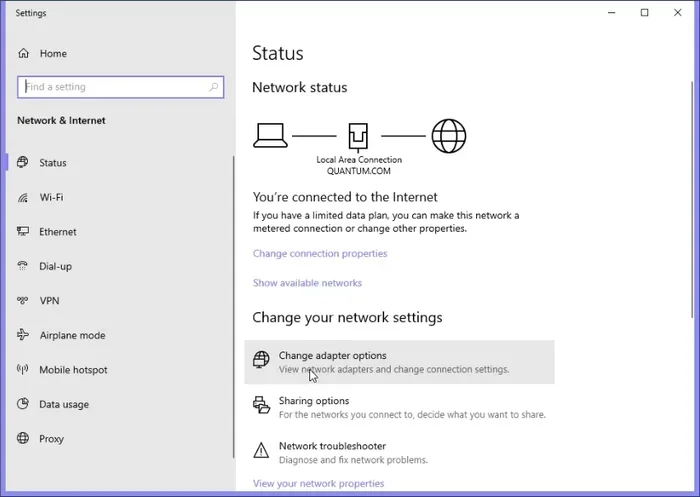Image resolution: width=700 pixels, height=497 pixels.
Task: Select the Status menu item
Action: (53, 163)
